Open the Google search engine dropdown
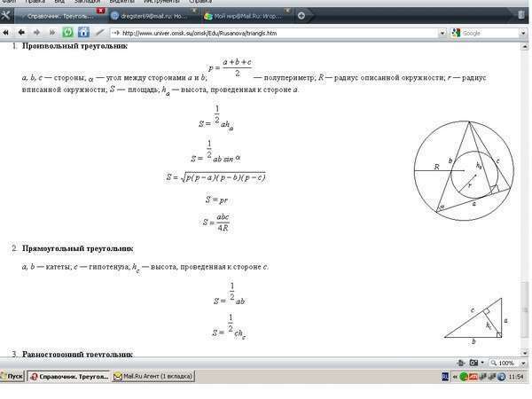Image resolution: width=532 pixels, height=399 pixels. click(523, 34)
